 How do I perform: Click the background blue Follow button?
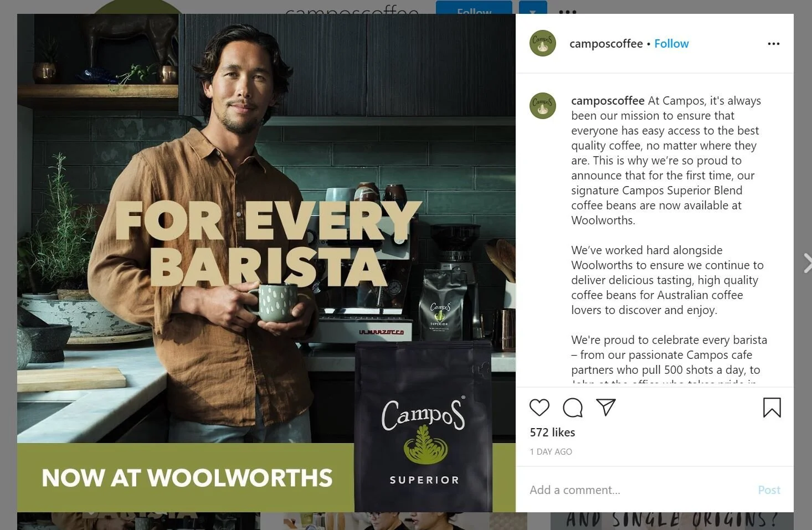(x=474, y=7)
